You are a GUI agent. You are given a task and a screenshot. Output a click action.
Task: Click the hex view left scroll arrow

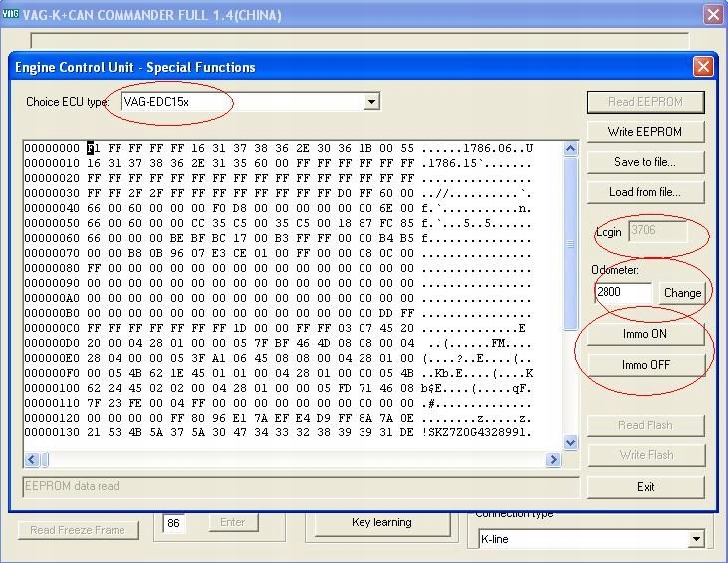(x=32, y=460)
